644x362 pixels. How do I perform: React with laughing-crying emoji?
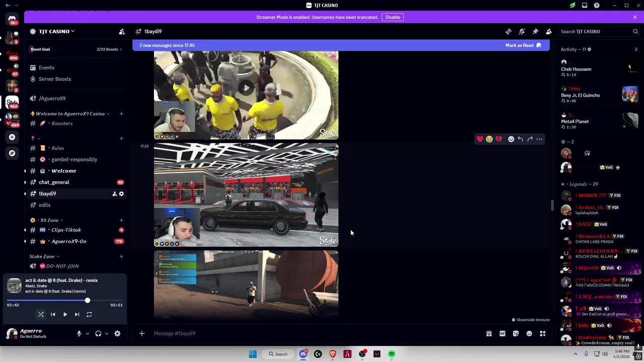489,139
